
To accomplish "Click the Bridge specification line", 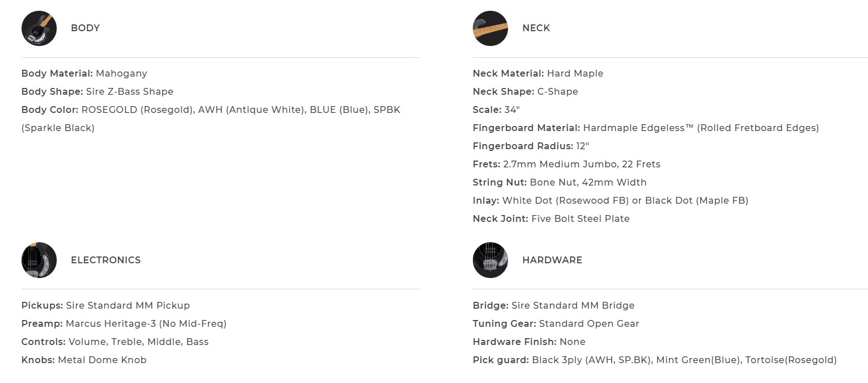I will click(x=553, y=306).
